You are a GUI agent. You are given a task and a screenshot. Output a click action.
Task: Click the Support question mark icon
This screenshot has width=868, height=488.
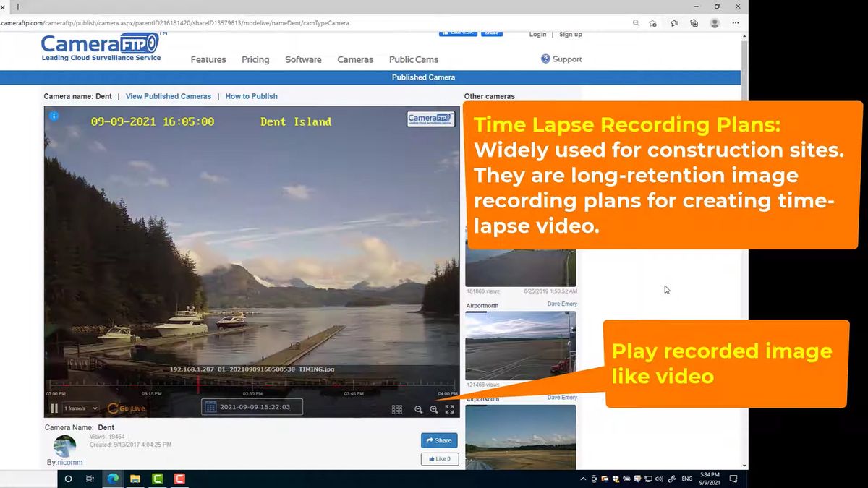[545, 59]
